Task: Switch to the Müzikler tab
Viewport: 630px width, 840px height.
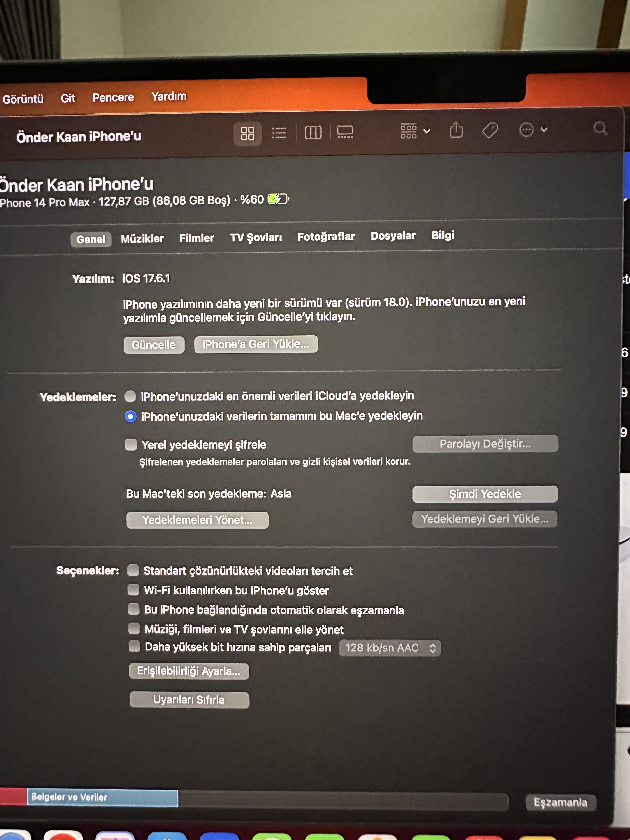Action: [142, 239]
